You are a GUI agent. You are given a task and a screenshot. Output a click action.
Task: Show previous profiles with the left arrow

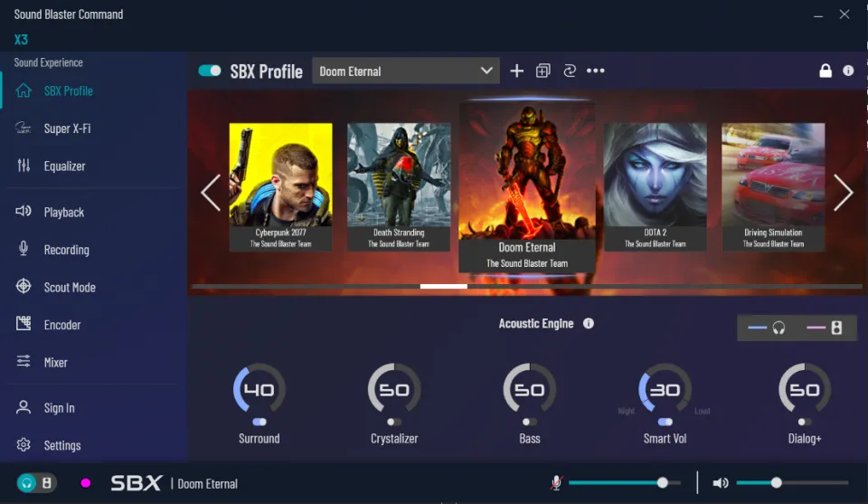click(211, 192)
